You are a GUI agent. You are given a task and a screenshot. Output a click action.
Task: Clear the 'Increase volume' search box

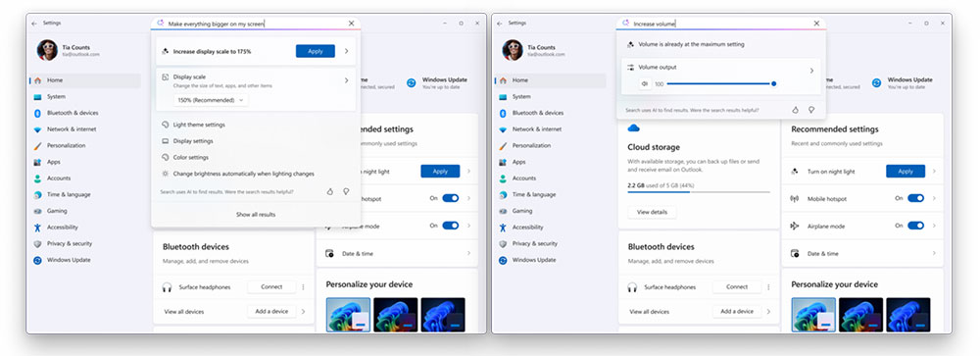point(816,24)
